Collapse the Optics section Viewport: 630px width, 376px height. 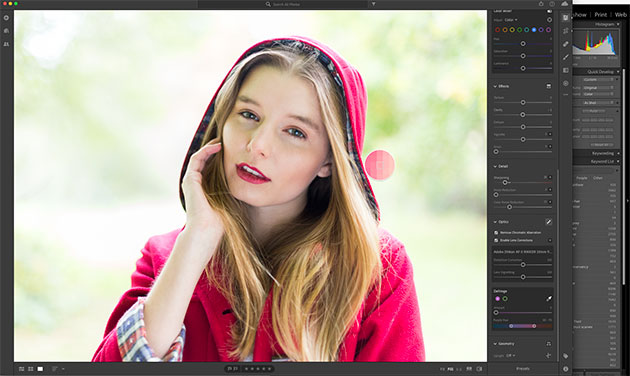click(x=495, y=222)
